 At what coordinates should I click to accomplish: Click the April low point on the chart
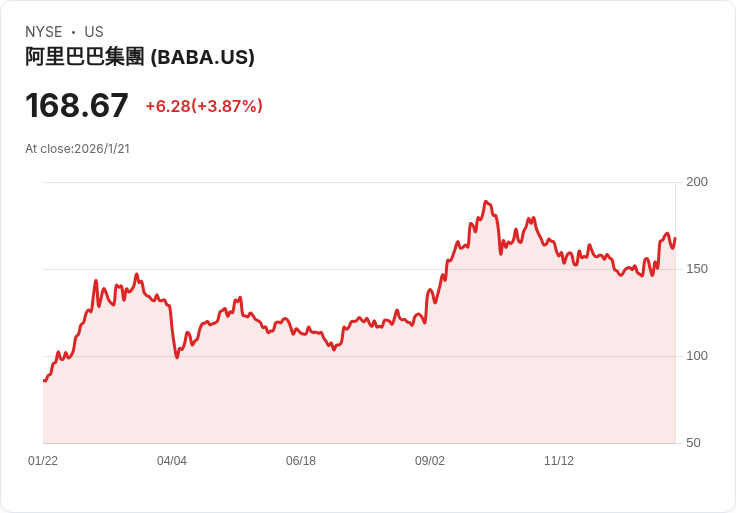coord(177,358)
